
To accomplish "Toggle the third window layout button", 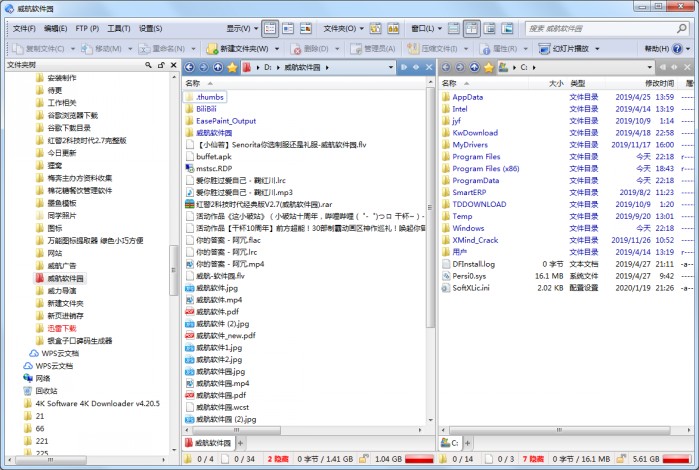I will tap(489, 29).
